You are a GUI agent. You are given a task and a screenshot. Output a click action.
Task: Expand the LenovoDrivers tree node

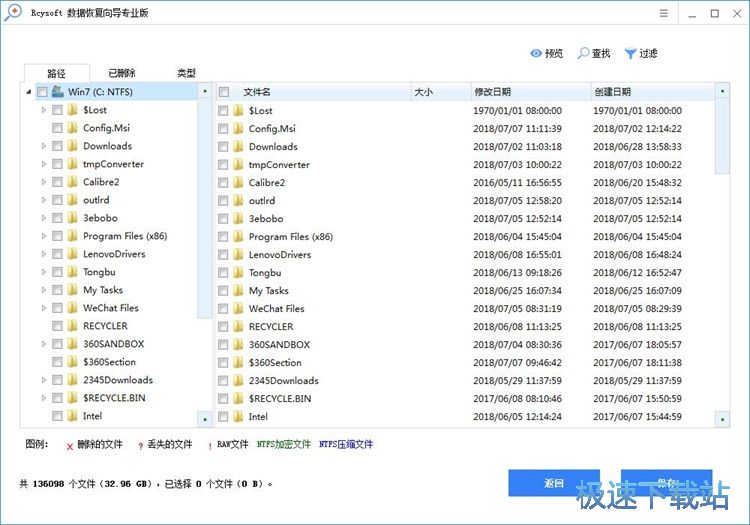(44, 254)
